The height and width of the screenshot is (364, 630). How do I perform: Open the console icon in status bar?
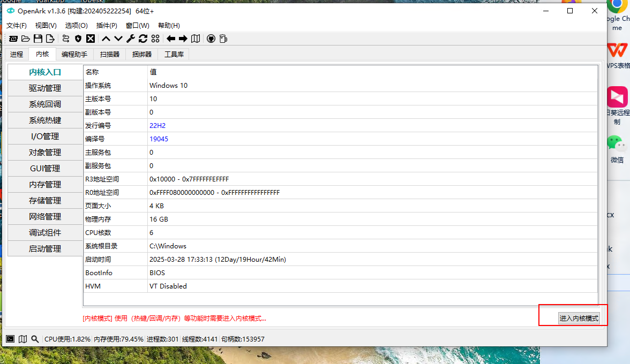coord(10,339)
